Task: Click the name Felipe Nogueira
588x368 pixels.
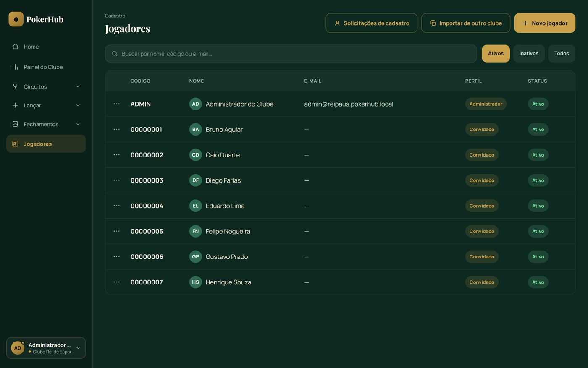Action: click(x=228, y=231)
